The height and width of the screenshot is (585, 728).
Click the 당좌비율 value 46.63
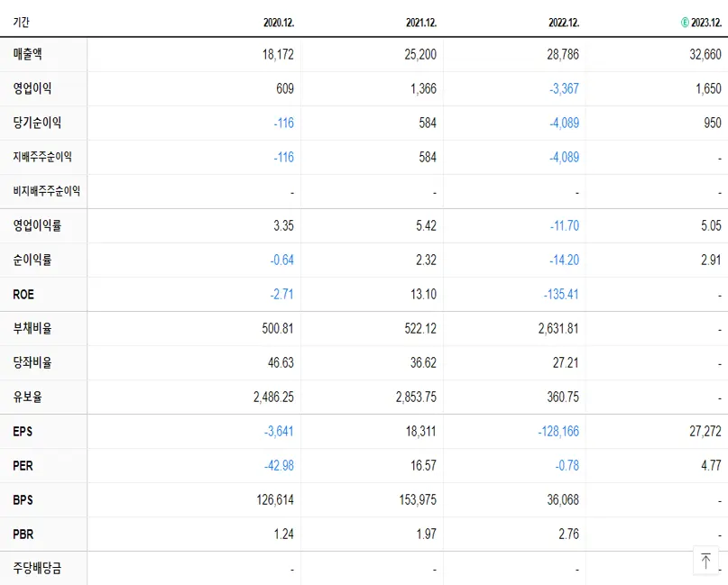click(281, 362)
